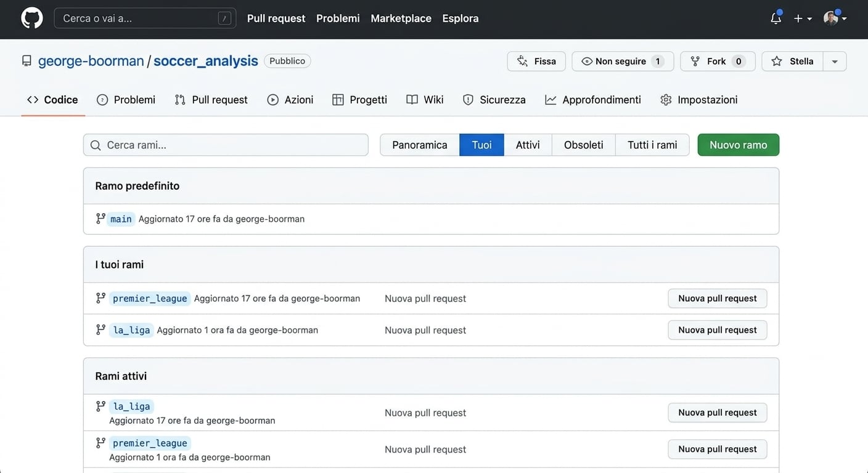868x473 pixels.
Task: Click the branch icon beside la_liga under I tuoi rami
Action: (x=100, y=329)
